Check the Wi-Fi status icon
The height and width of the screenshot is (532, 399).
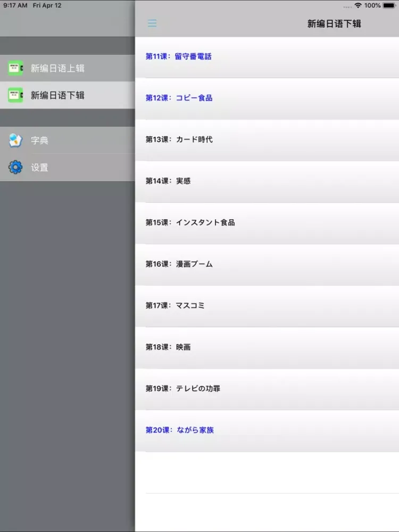point(358,5)
